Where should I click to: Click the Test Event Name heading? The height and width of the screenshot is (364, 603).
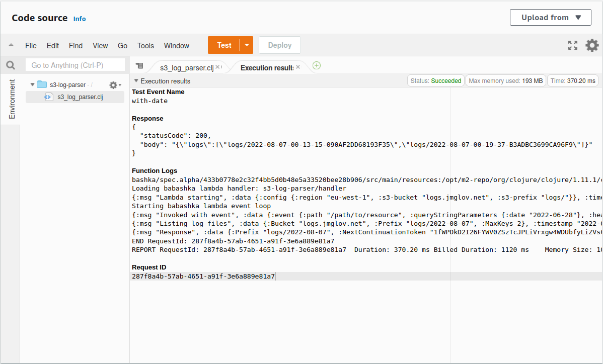(x=158, y=92)
